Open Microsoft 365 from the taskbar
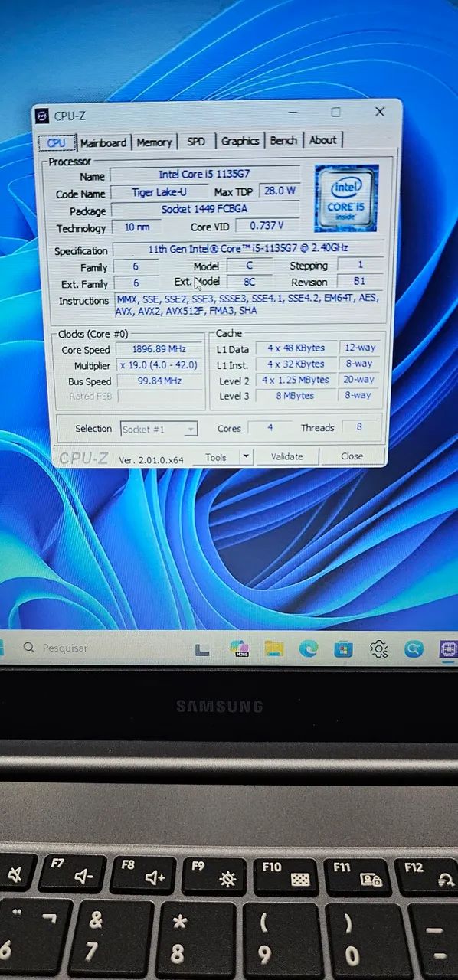This screenshot has width=458, height=980. 239,649
